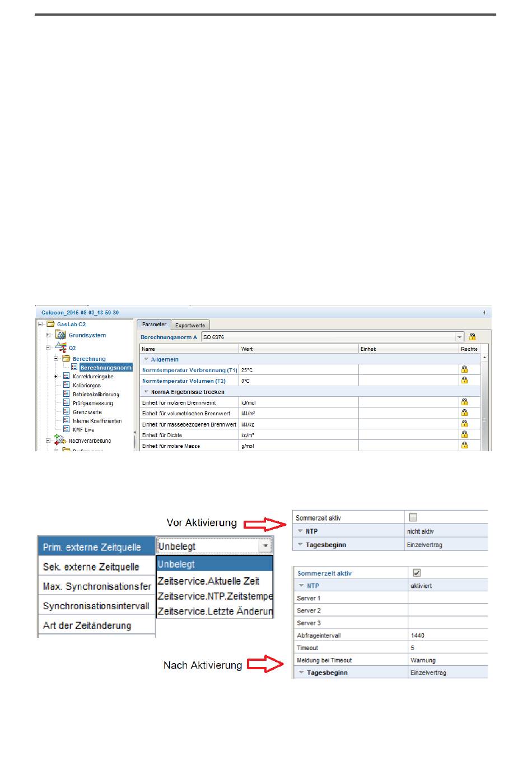Click the parameter table vertical scrollbar

coord(484,401)
